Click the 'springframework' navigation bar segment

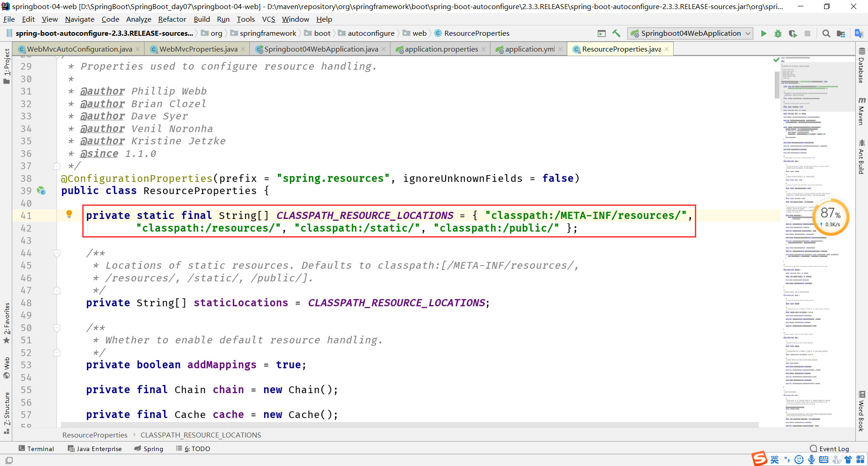pos(263,33)
